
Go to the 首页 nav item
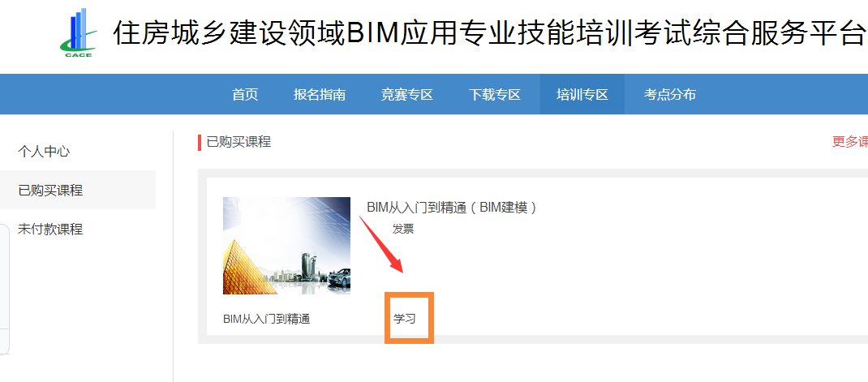[245, 95]
